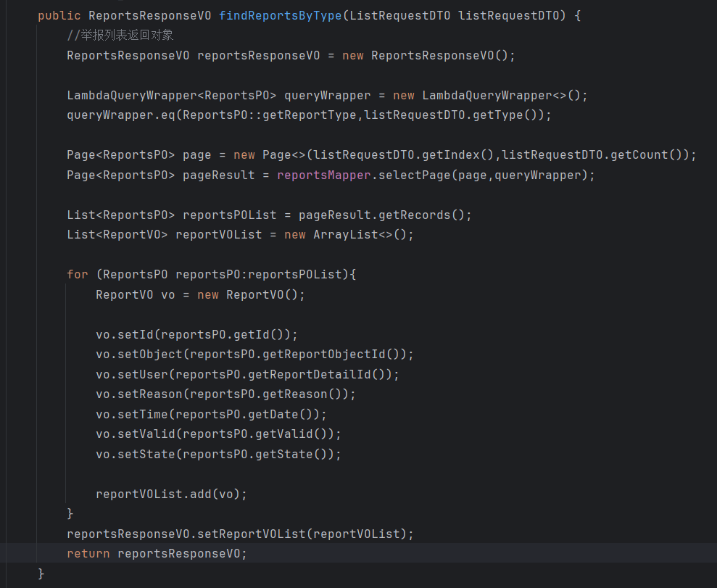Click the 'return' keyword
The height and width of the screenshot is (588, 717).
[88, 553]
